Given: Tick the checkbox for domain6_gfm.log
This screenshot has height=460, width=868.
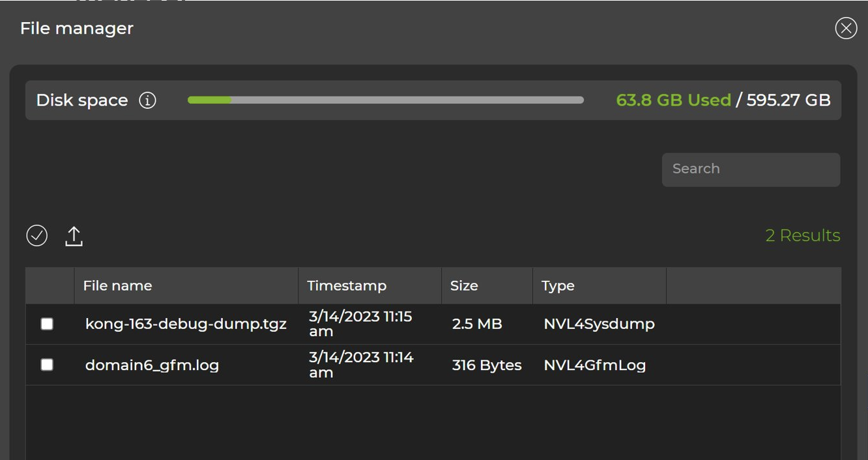Looking at the screenshot, I should [x=47, y=365].
